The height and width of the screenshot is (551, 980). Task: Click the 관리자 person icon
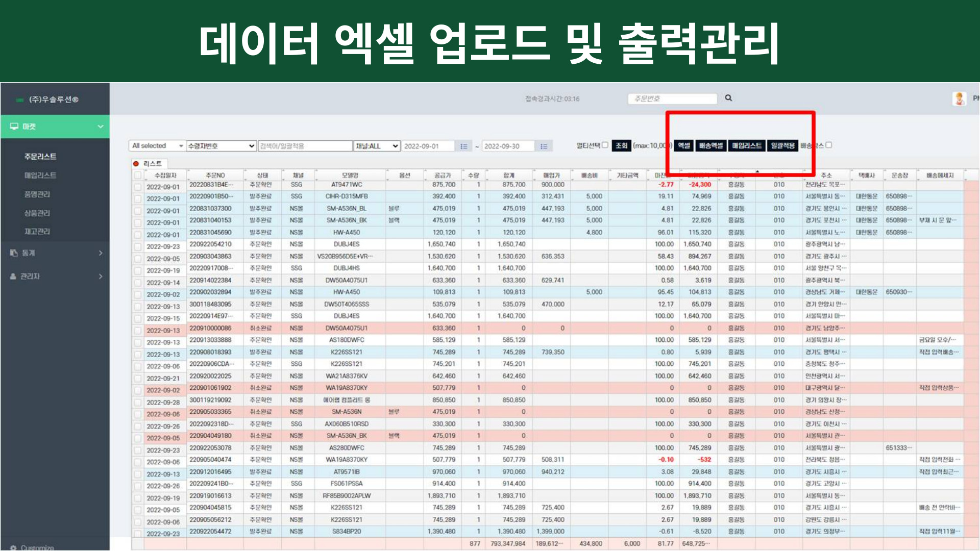(13, 277)
